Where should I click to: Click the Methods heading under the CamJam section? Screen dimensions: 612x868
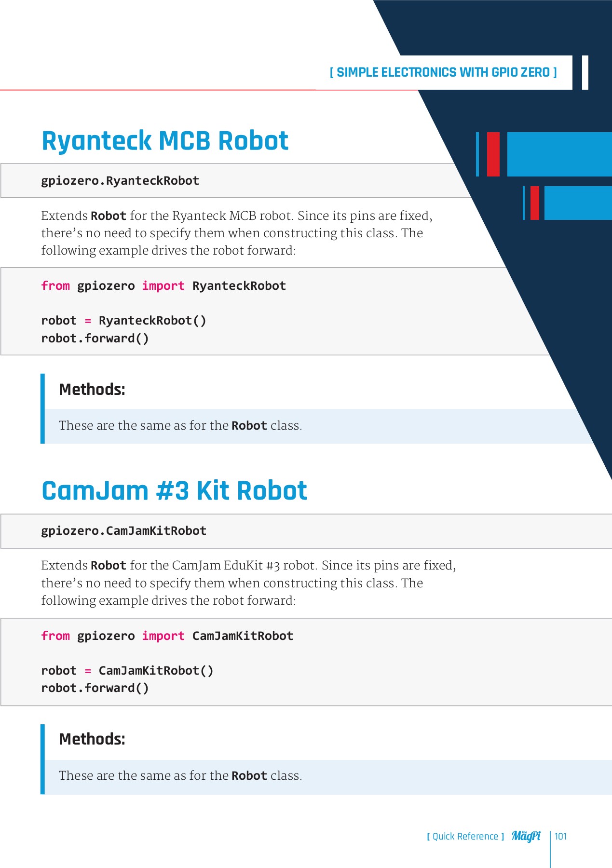[x=92, y=739]
